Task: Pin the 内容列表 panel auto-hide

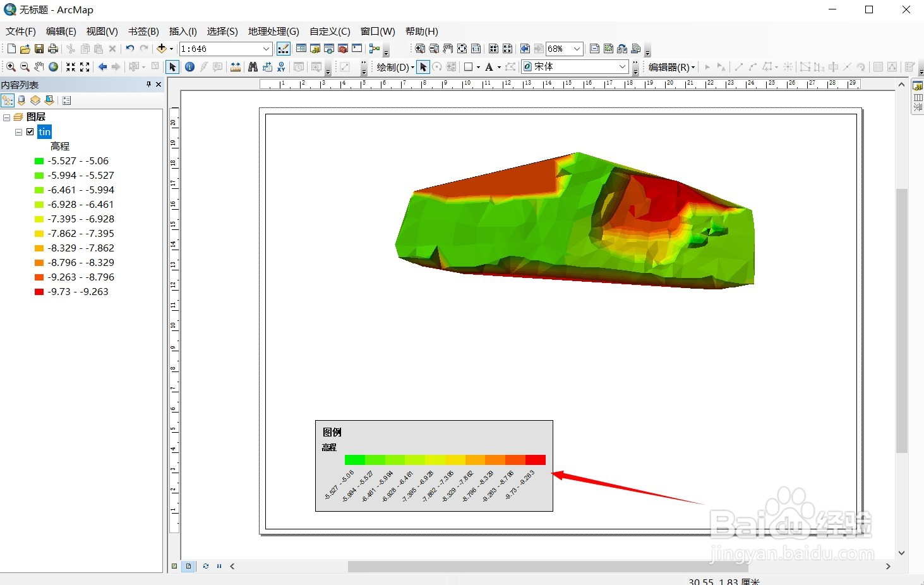Action: point(148,84)
